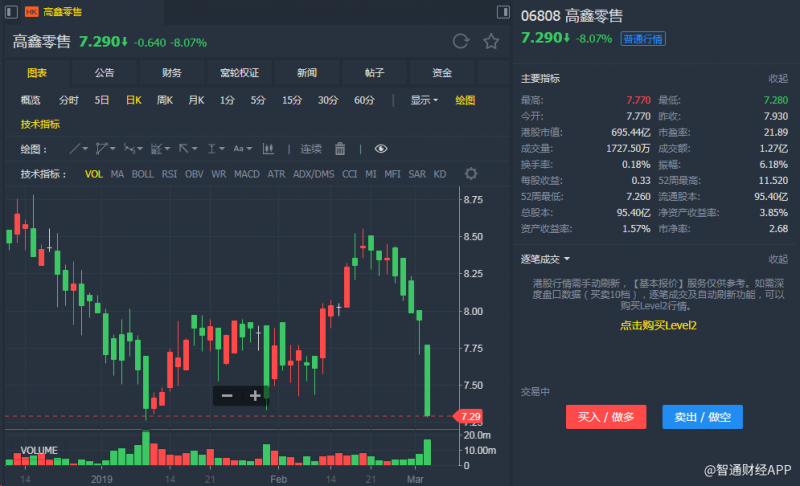The height and width of the screenshot is (486, 800).
Task: Select the 分时 chart view
Action: click(68, 100)
